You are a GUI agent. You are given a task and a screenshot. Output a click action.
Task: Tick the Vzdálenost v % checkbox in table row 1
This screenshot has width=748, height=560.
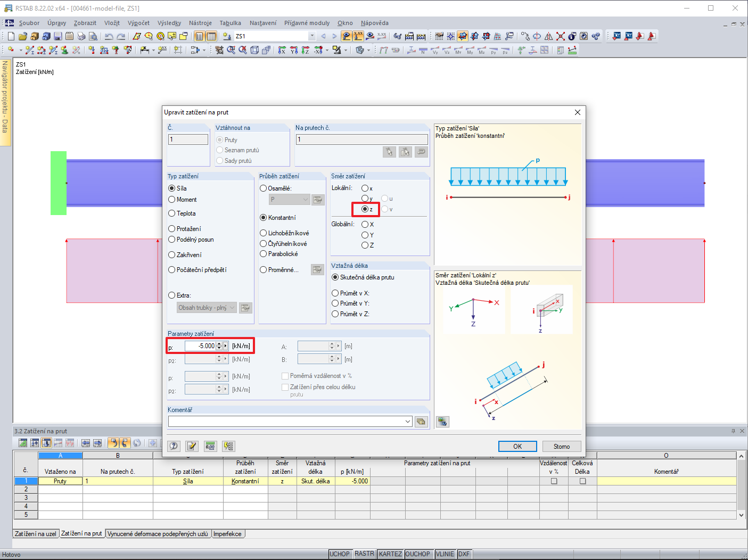pos(554,481)
